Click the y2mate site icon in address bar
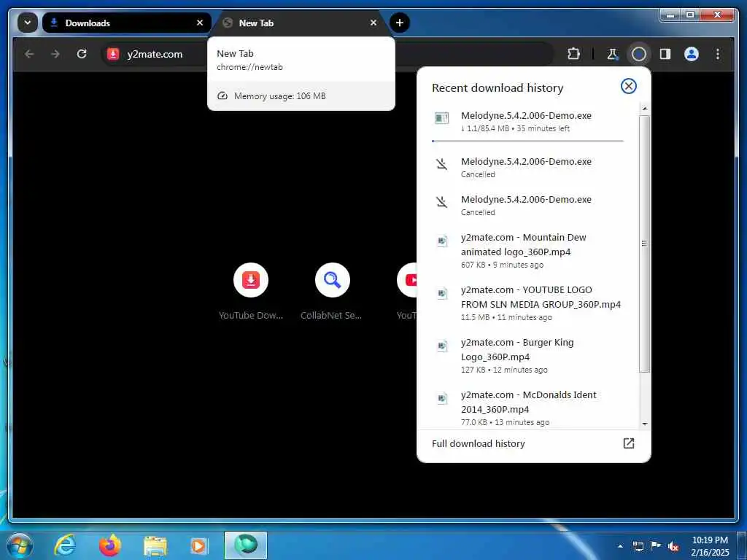The width and height of the screenshot is (747, 560). [113, 54]
